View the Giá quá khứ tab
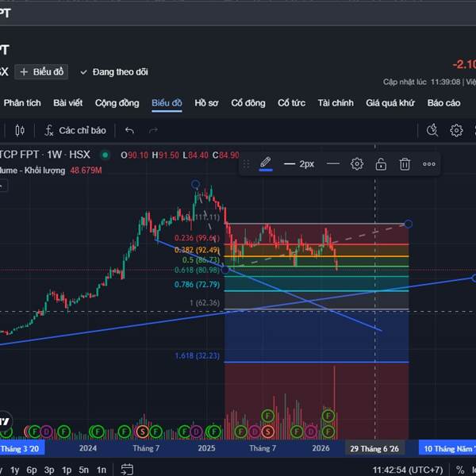 point(390,103)
